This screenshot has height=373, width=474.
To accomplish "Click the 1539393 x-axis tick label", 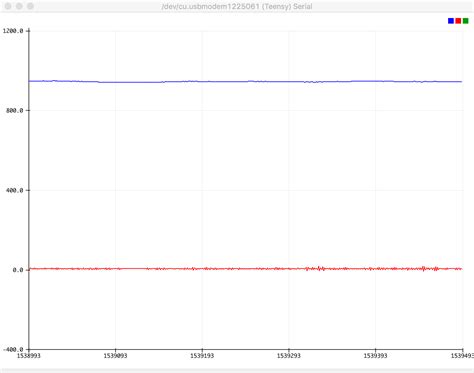I will coord(375,356).
